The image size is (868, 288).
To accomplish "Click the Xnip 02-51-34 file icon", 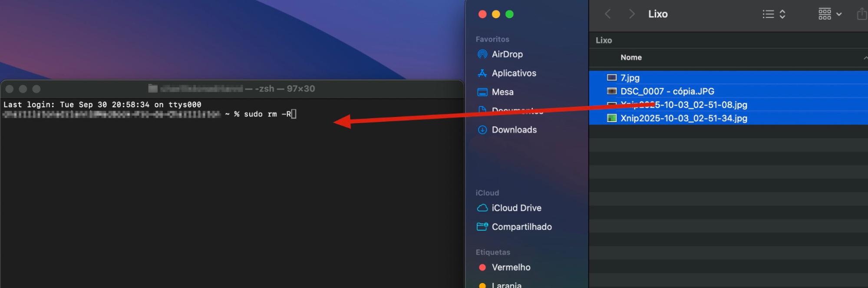I will [x=612, y=118].
